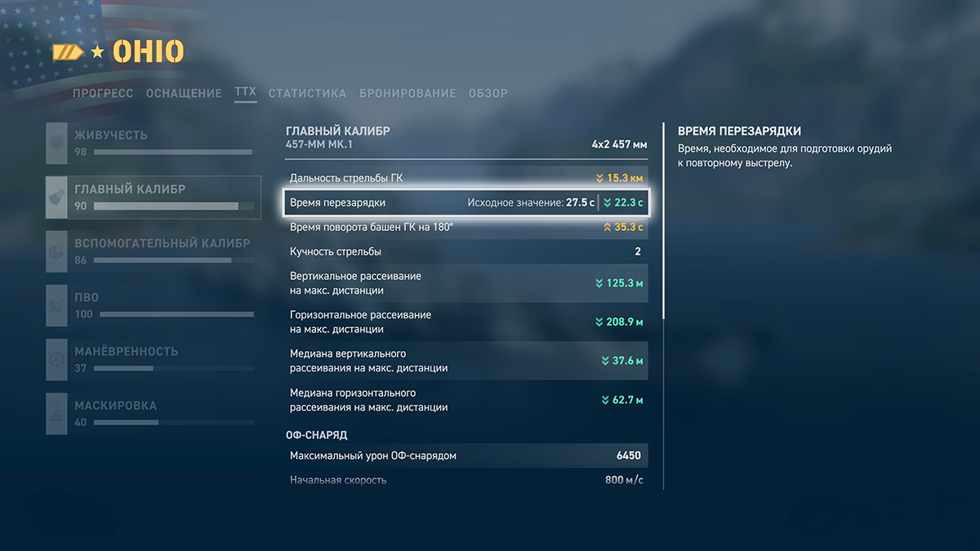
Task: Click the ship name OHIO
Action: coord(149,52)
